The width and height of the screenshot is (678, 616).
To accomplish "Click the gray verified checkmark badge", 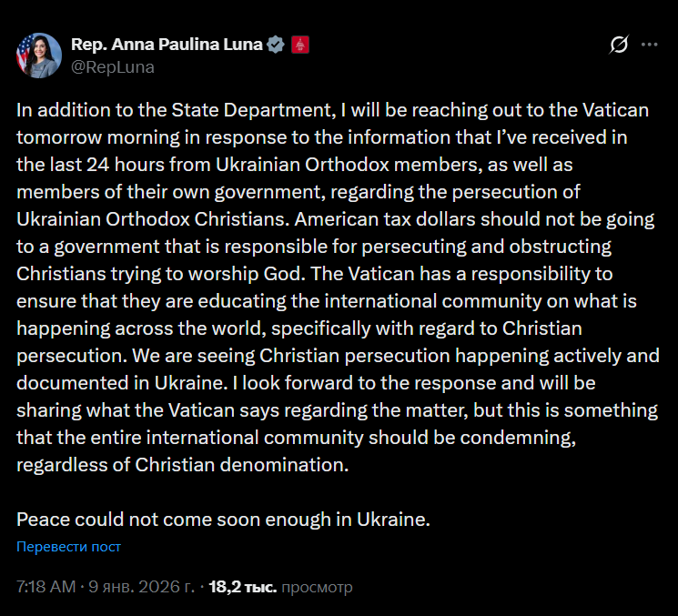I will 276,45.
